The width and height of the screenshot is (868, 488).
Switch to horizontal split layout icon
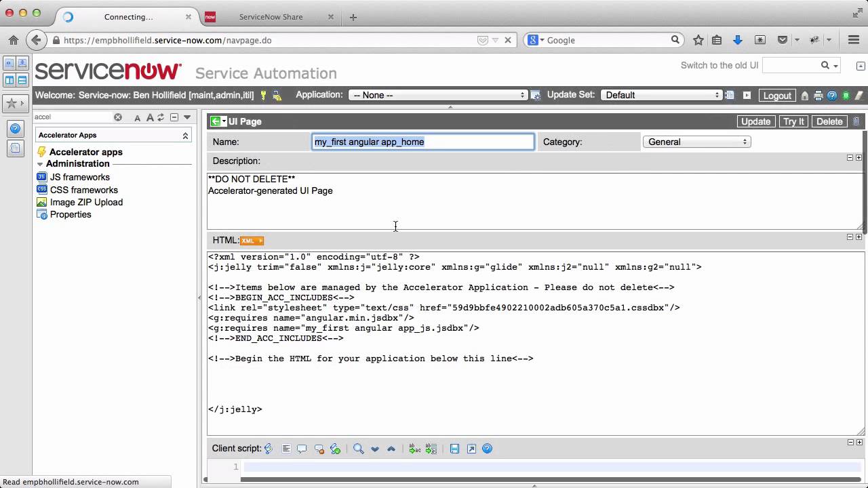pyautogui.click(x=22, y=80)
